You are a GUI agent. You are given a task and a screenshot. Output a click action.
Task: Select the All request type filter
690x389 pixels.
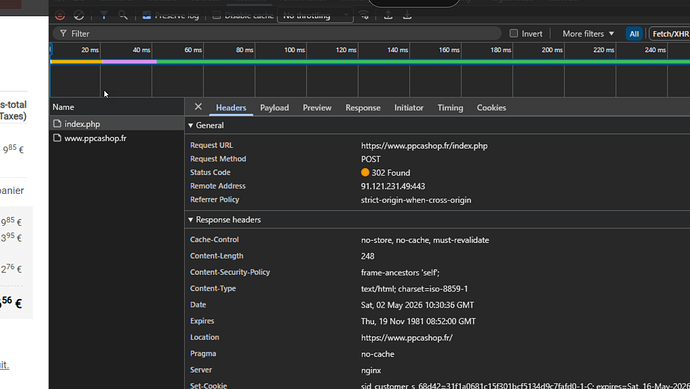[x=634, y=33]
